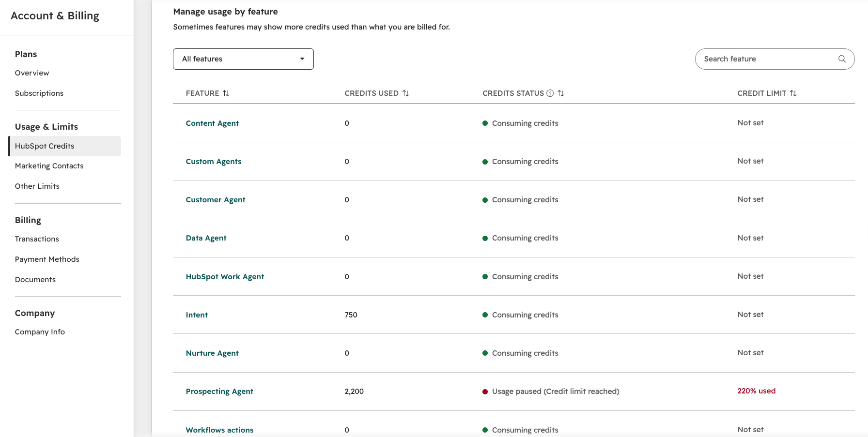Screen dimensions: 868x437
Task: Click the 220% used credit limit
Action: pyautogui.click(x=757, y=391)
